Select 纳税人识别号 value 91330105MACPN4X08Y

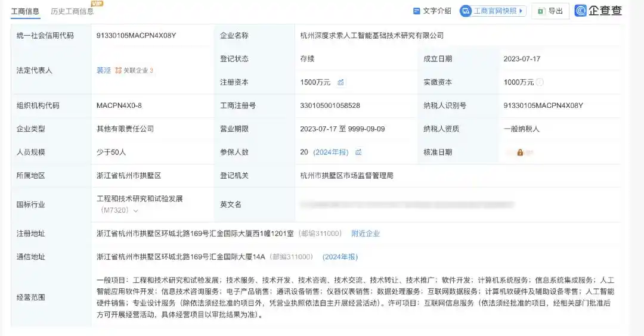tap(543, 106)
